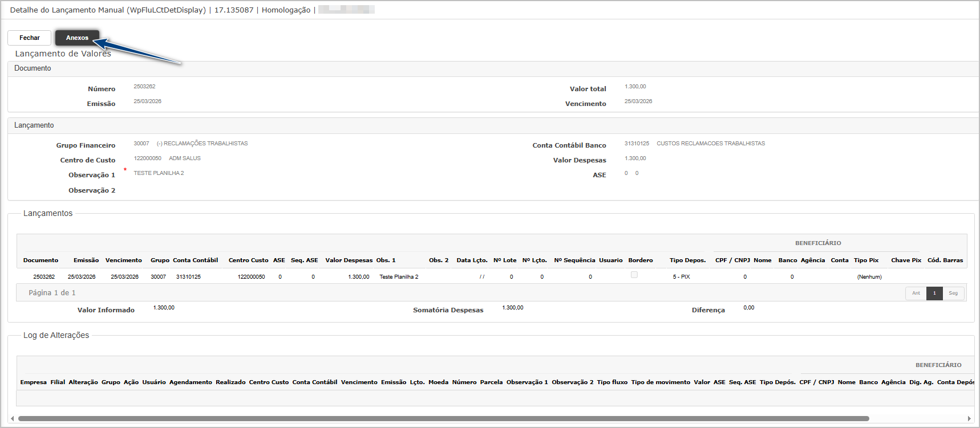The height and width of the screenshot is (428, 980).
Task: Toggle the Bordero checkbox in the row
Action: coord(634,275)
